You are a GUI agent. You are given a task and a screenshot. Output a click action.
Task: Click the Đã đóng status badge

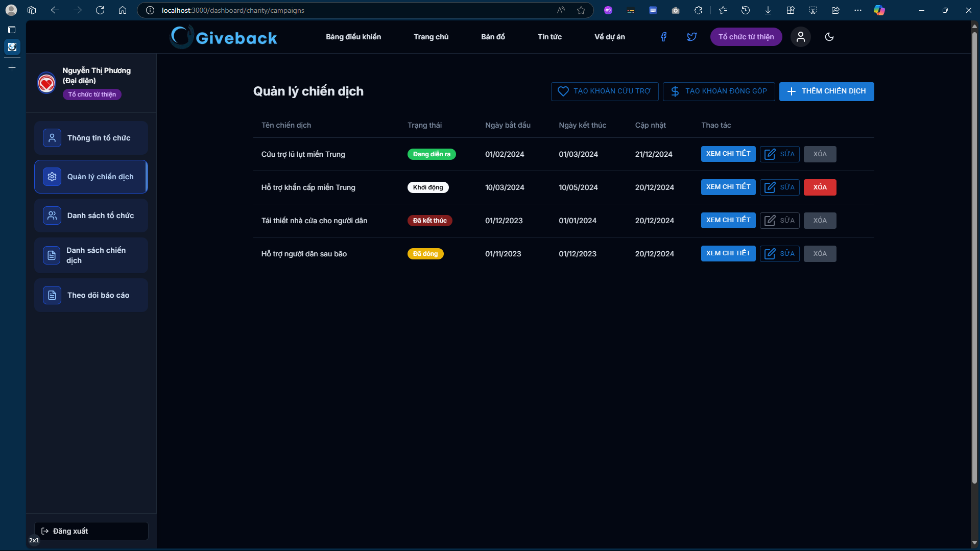[425, 254]
